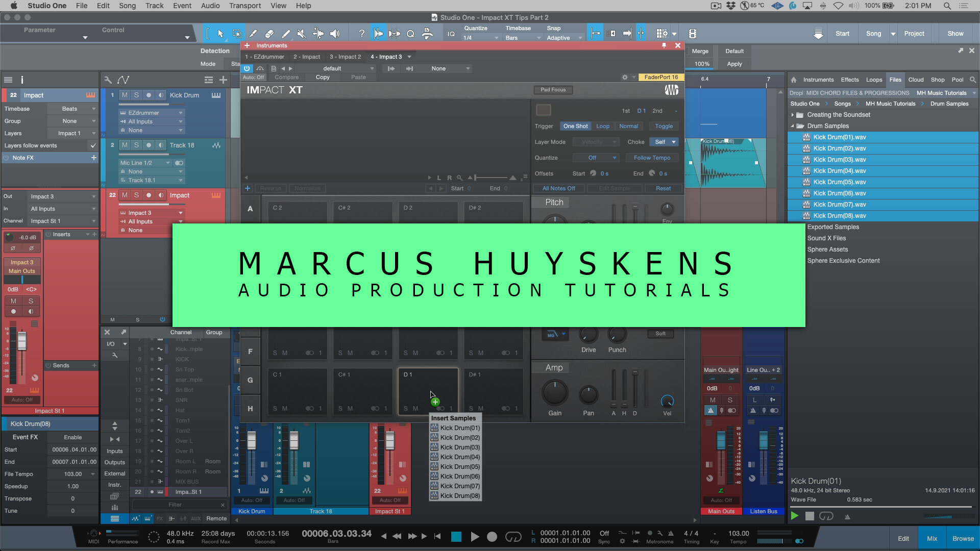Click the transport Play button
The width and height of the screenshot is (980, 551).
(475, 536)
